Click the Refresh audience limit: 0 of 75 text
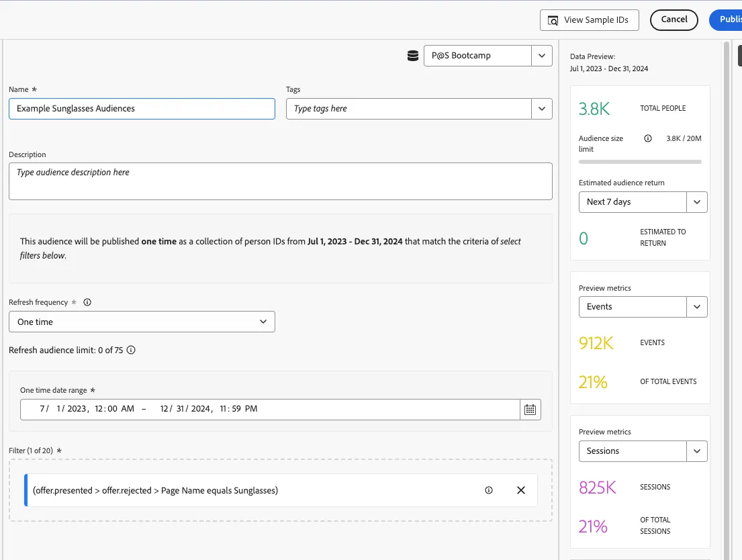The width and height of the screenshot is (742, 560). [66, 351]
